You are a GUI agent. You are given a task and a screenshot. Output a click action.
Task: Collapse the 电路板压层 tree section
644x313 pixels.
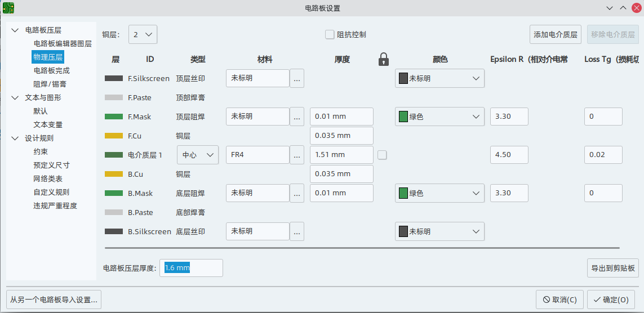pyautogui.click(x=15, y=30)
